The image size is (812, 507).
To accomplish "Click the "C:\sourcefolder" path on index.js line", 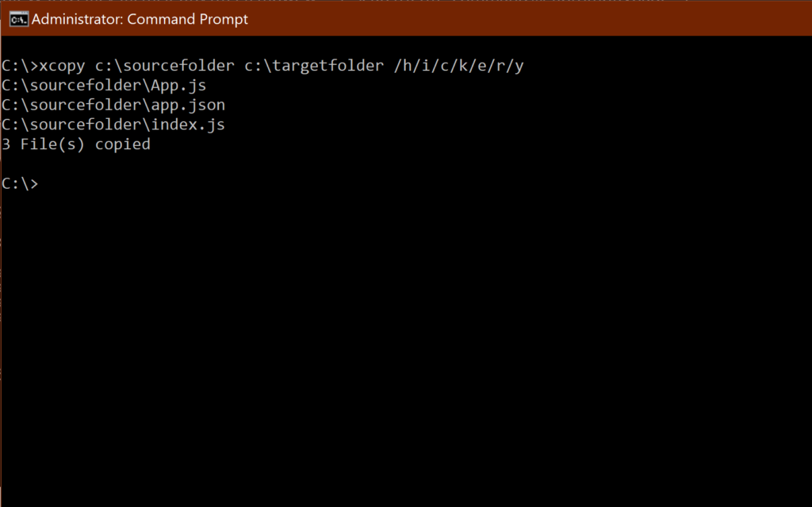I will pyautogui.click(x=71, y=125).
